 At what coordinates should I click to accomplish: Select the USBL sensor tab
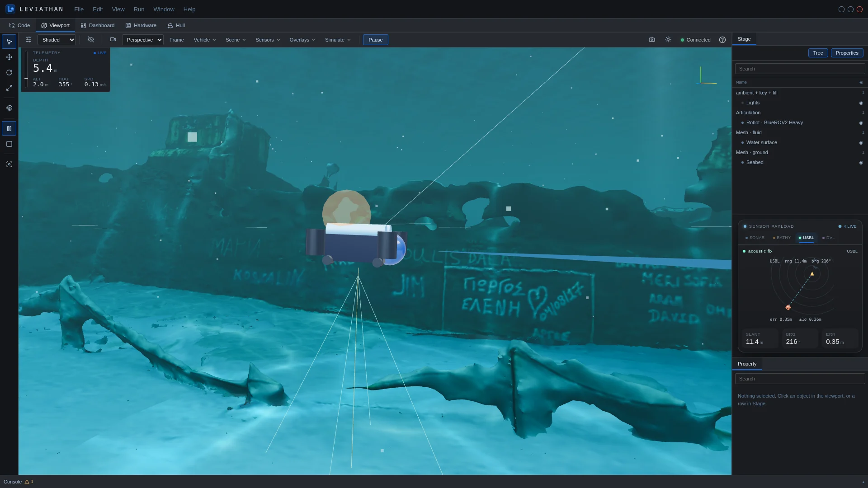pyautogui.click(x=806, y=238)
